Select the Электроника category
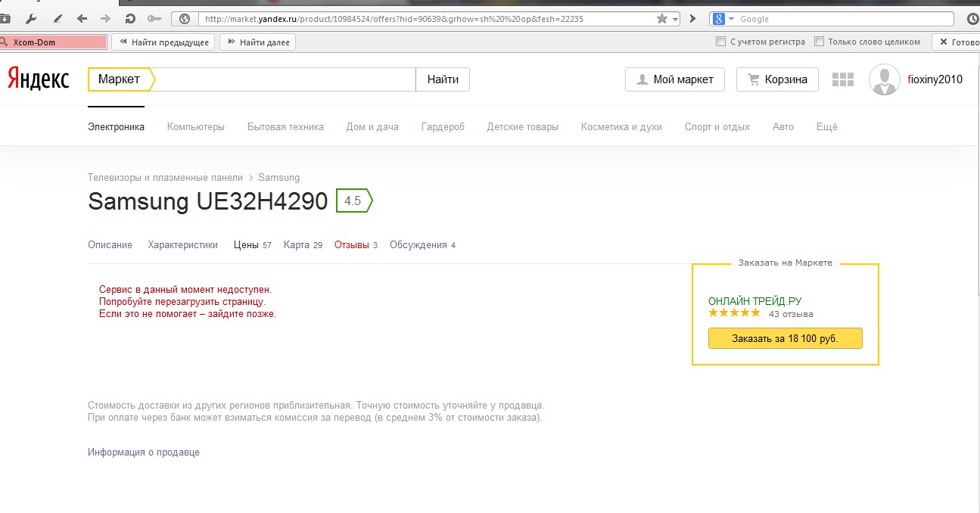The height and width of the screenshot is (513, 980). coord(116,127)
